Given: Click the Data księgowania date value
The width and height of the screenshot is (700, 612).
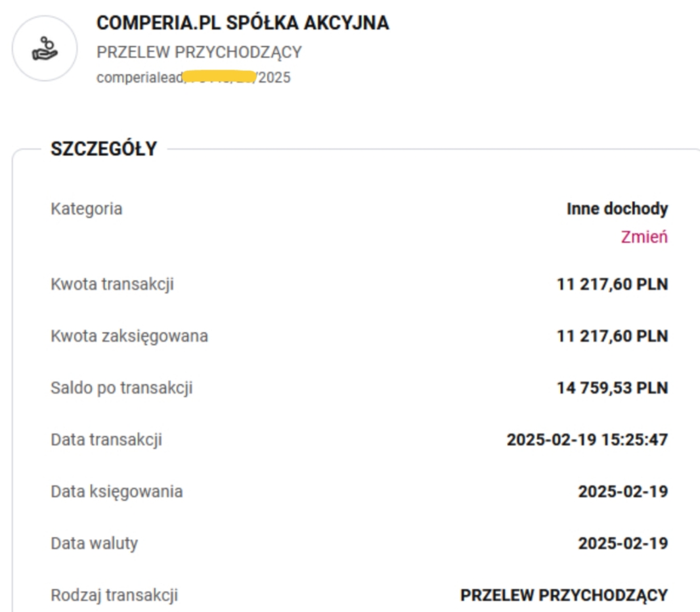Looking at the screenshot, I should click(x=623, y=492).
